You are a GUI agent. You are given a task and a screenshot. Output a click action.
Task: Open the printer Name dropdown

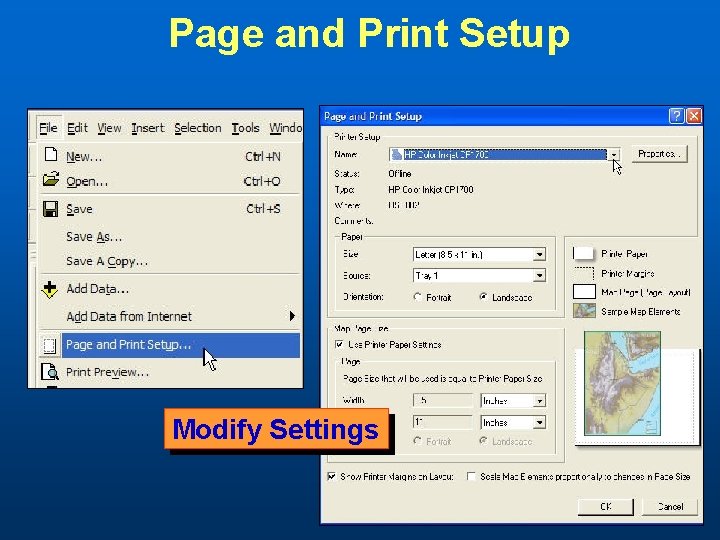pyautogui.click(x=614, y=155)
